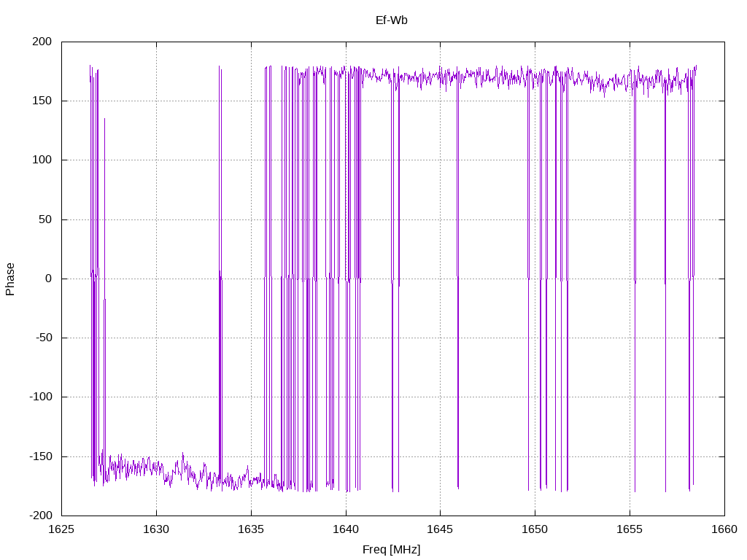Click the y-axis tick label -100
Viewport: 747px width, 560px height.
click(41, 397)
